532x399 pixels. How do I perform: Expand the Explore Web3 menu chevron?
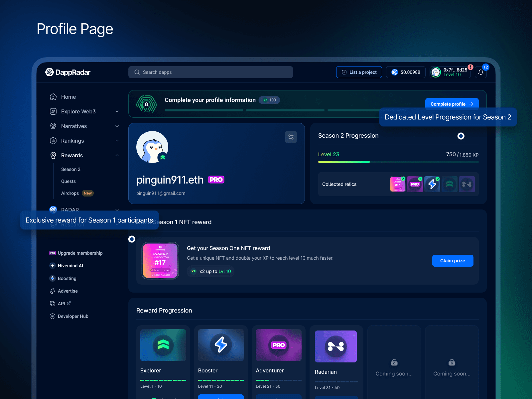pos(117,111)
